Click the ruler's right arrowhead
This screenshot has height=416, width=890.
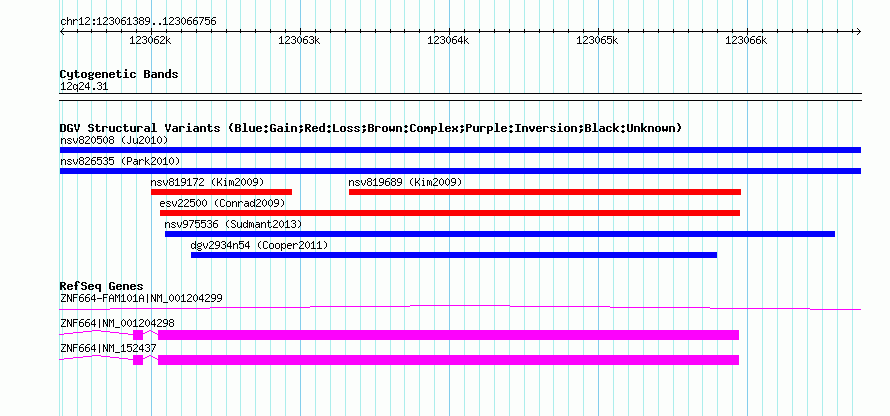pos(859,31)
